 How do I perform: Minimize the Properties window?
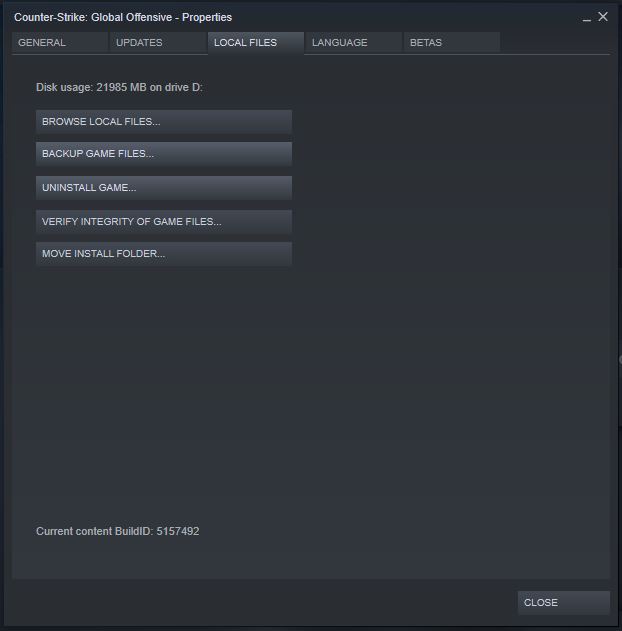(587, 19)
